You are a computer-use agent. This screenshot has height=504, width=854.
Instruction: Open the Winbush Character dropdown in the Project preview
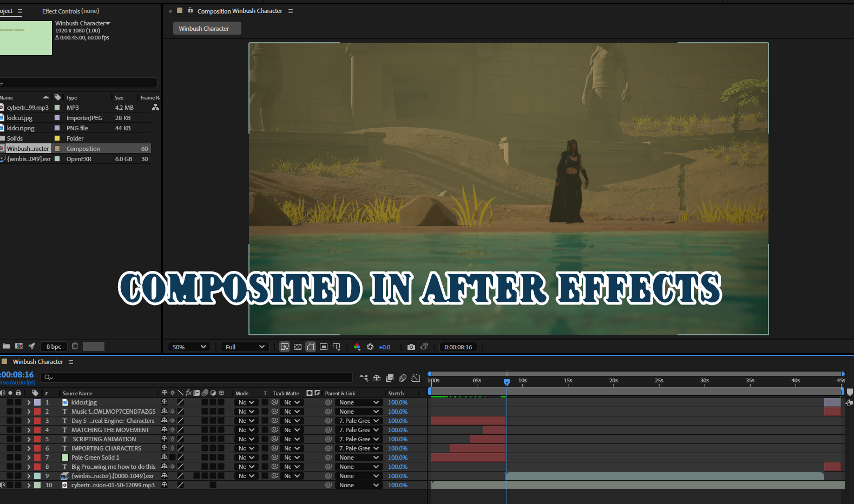tap(83, 23)
